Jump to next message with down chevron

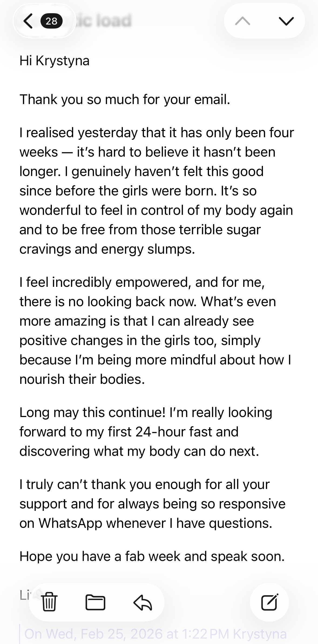[286, 21]
